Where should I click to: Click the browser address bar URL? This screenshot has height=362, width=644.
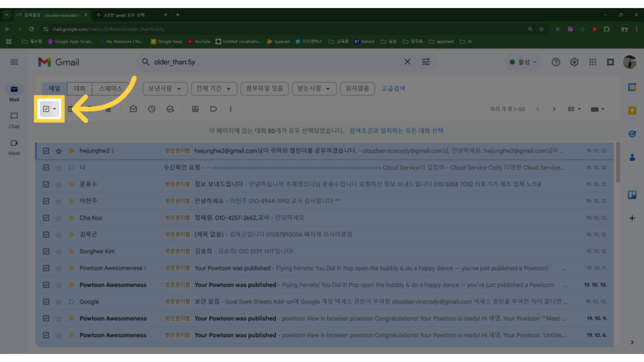click(x=108, y=29)
